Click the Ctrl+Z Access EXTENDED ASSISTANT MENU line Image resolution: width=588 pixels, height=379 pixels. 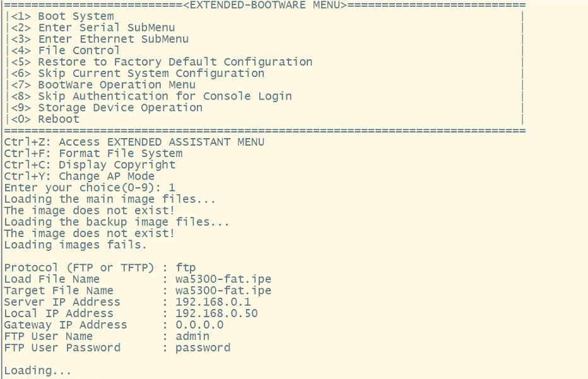click(134, 142)
